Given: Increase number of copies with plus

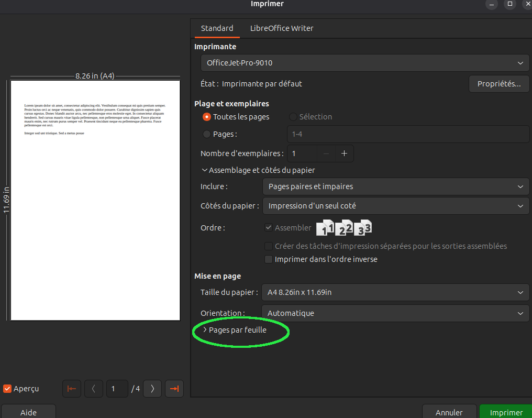Looking at the screenshot, I should 344,153.
